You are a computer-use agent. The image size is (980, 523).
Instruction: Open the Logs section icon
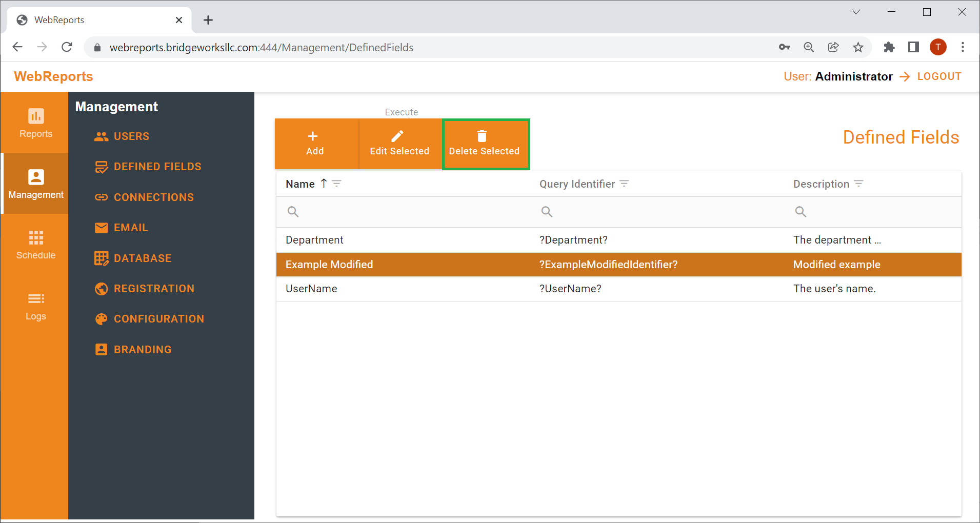(35, 298)
